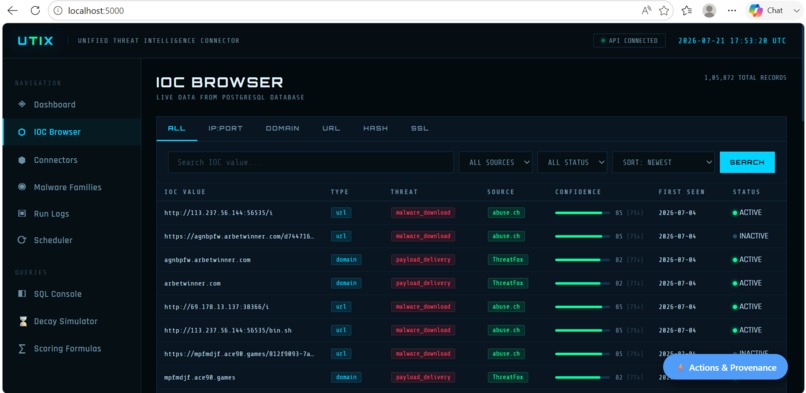Open the Decay Simulator label
The width and height of the screenshot is (806, 393).
click(65, 321)
